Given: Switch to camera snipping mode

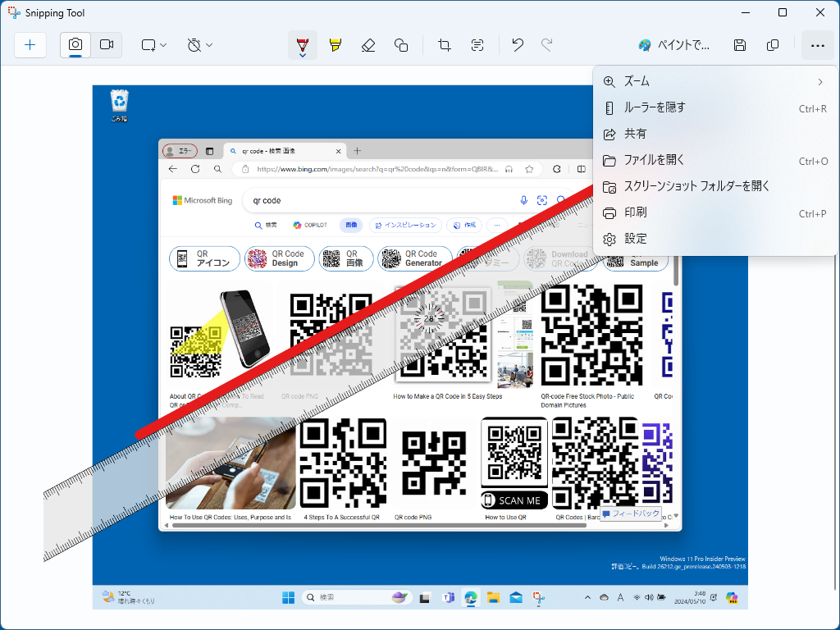Looking at the screenshot, I should tap(75, 45).
